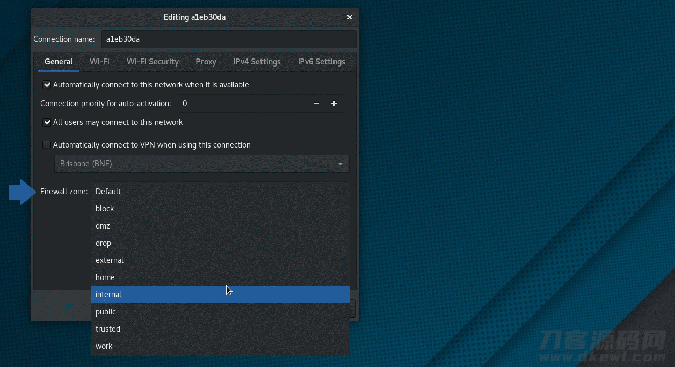Select internal firewall zone option
The image size is (675, 367).
(220, 294)
